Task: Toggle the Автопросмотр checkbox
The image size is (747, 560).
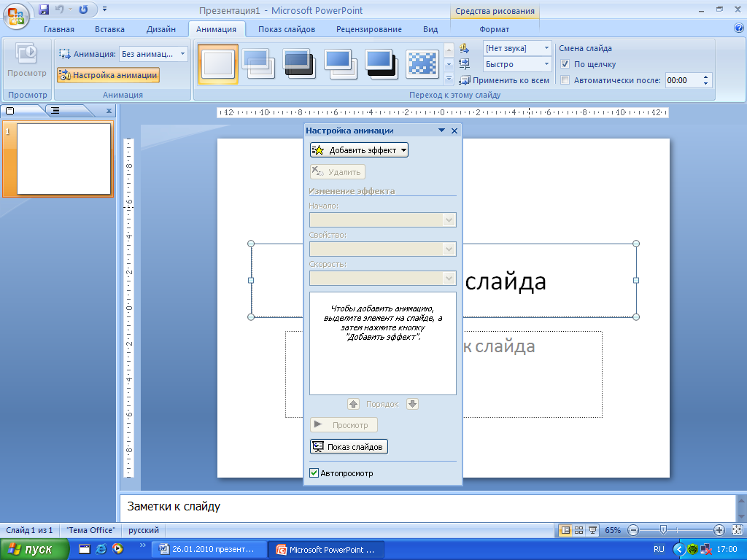Action: (x=314, y=472)
